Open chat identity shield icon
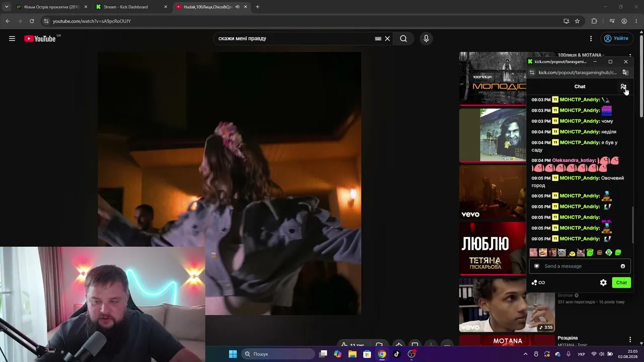This screenshot has width=644, height=362. click(x=537, y=266)
